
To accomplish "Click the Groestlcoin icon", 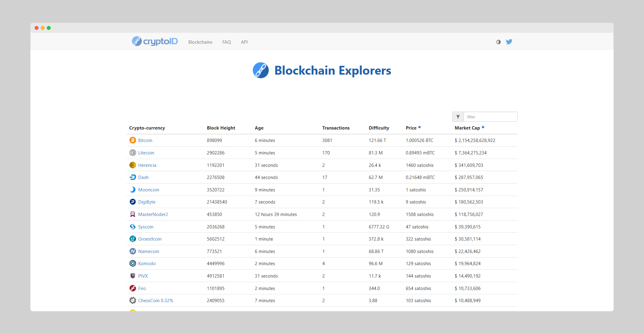I will point(133,239).
